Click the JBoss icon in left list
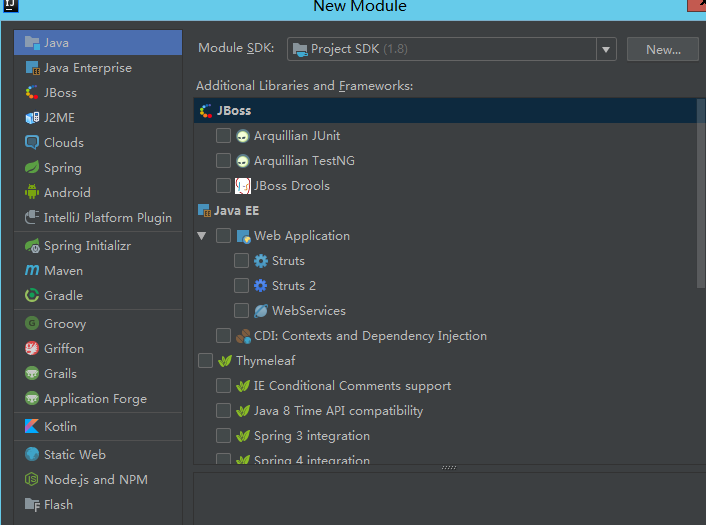The height and width of the screenshot is (525, 706). click(x=32, y=93)
